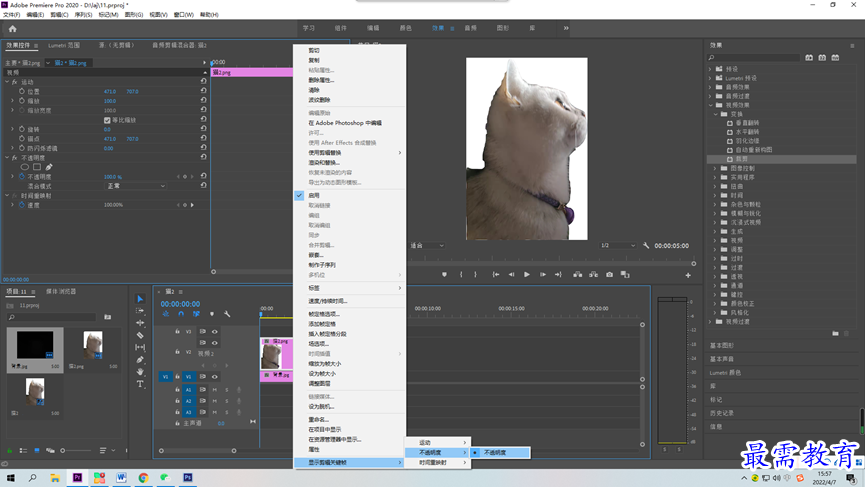
Task: Toggle V1 track output eye
Action: [x=215, y=377]
